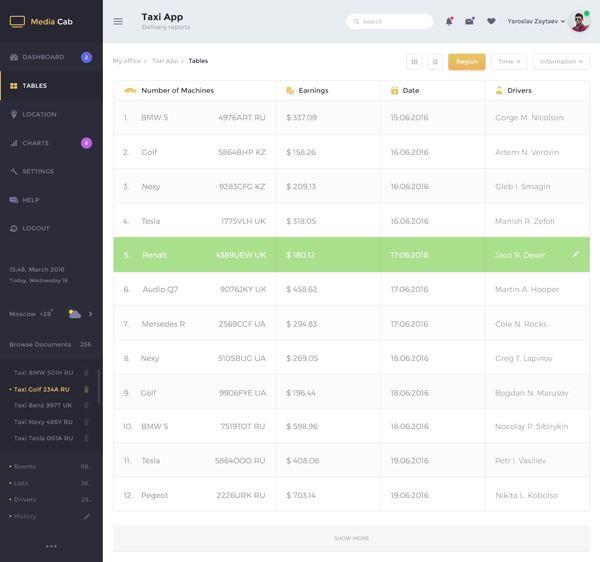
Task: Edit Jaco R. Dexer row pencil icon
Action: click(576, 254)
